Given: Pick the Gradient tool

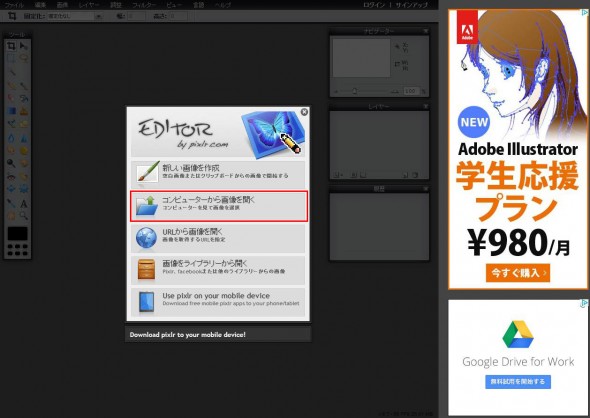Looking at the screenshot, I should pos(11,111).
